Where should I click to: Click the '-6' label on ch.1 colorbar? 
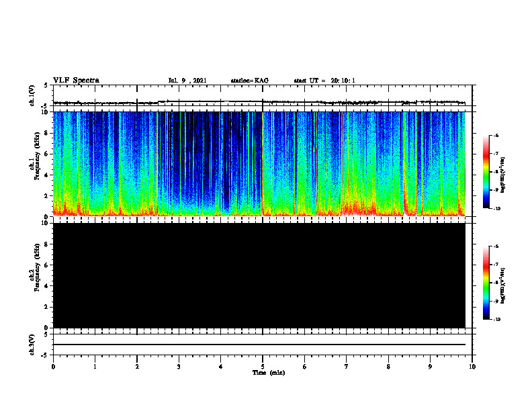tap(496, 135)
